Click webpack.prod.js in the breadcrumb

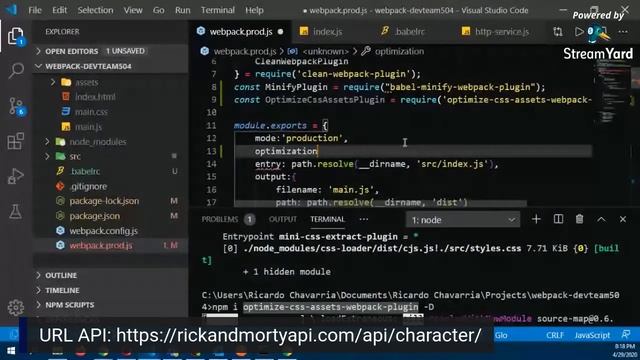[244, 51]
